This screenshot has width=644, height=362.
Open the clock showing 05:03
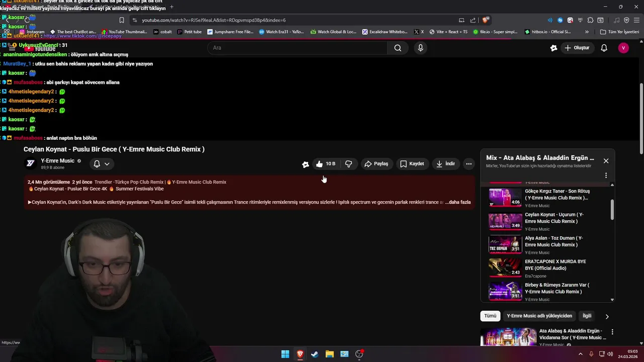629,354
